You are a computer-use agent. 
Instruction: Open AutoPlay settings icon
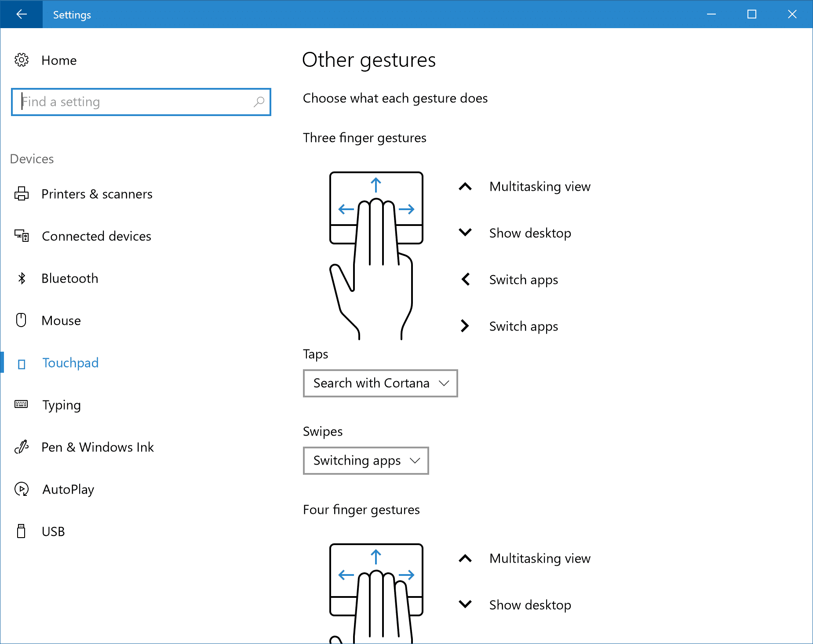(x=22, y=489)
